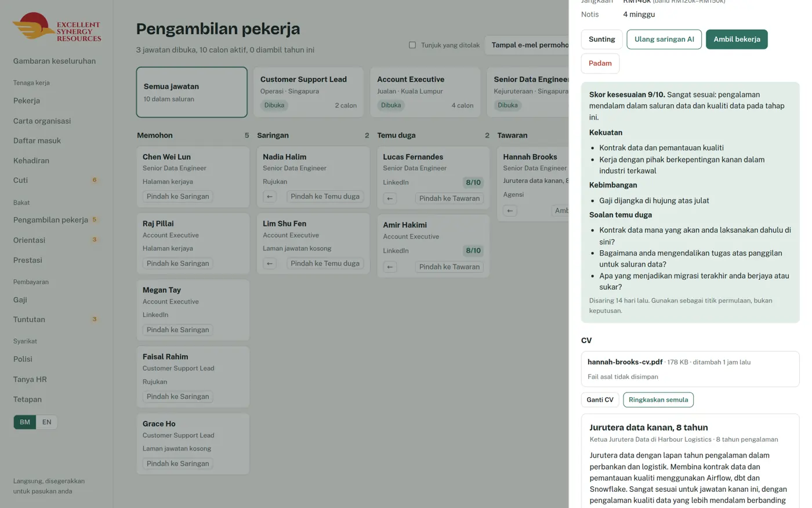Click the back arrow on Lim Shu Fen's card
This screenshot has height=508, width=812.
(x=270, y=264)
